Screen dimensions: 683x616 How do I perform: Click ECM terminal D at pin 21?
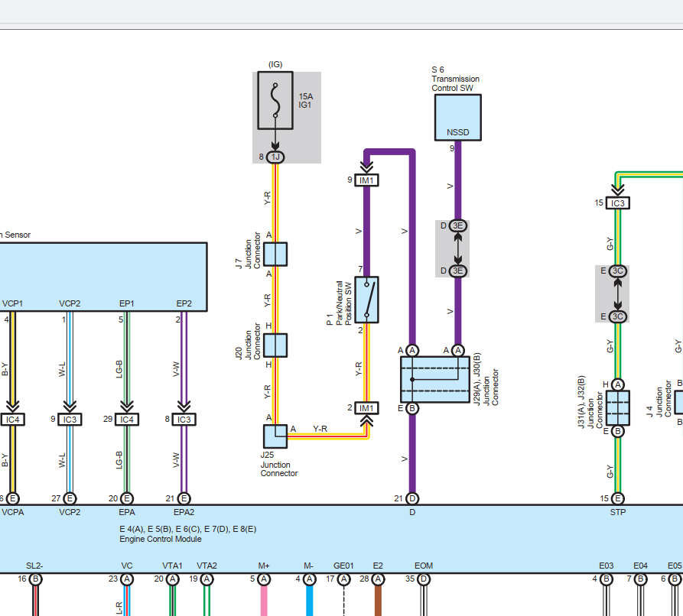coord(412,498)
